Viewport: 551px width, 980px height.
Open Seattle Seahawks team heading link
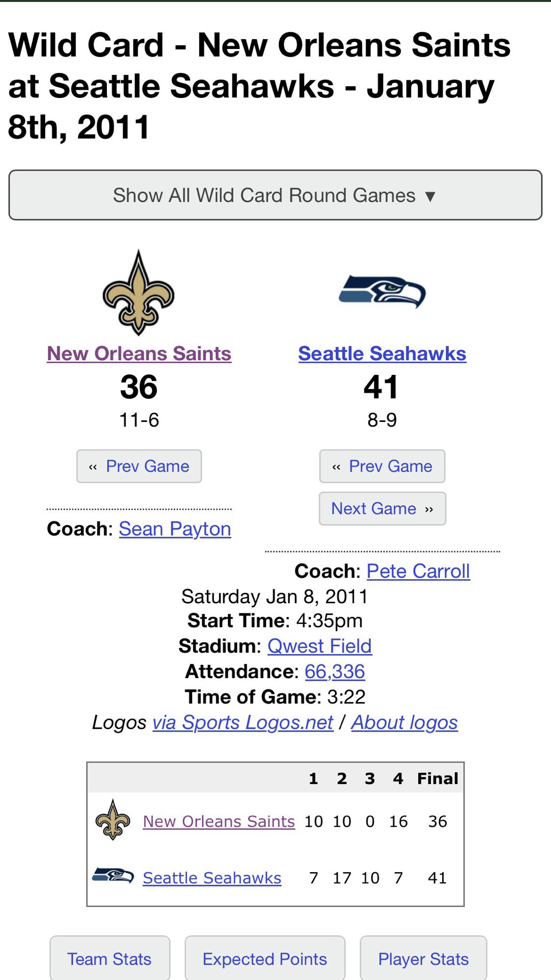pos(382,353)
